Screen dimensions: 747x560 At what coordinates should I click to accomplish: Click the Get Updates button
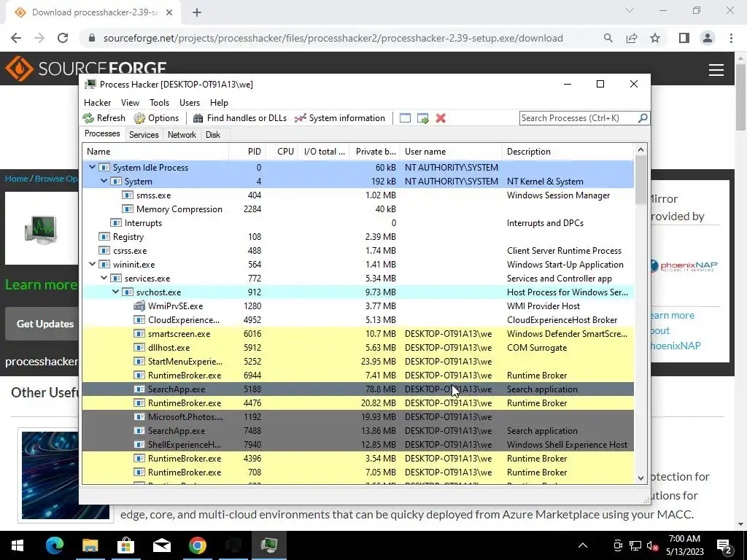[45, 324]
